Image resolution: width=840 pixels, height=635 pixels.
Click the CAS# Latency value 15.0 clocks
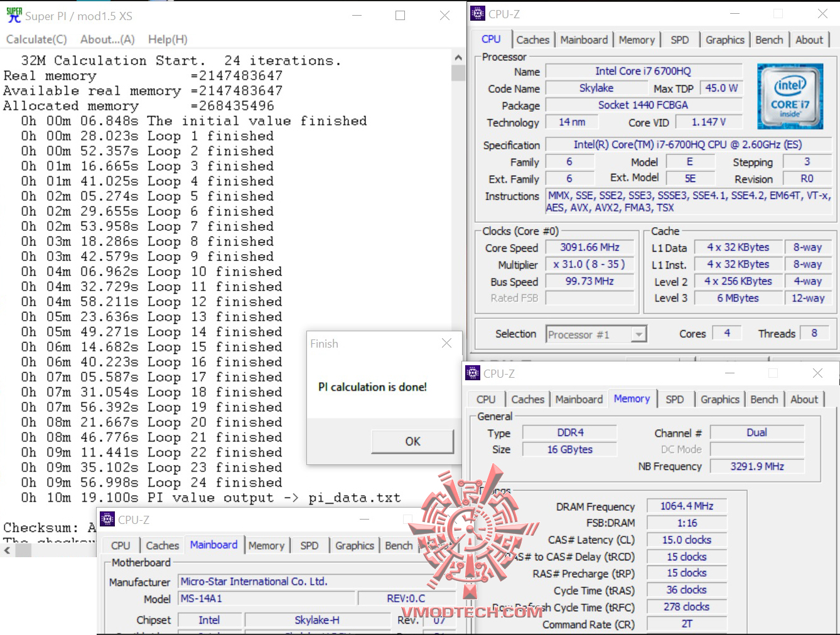[687, 540]
